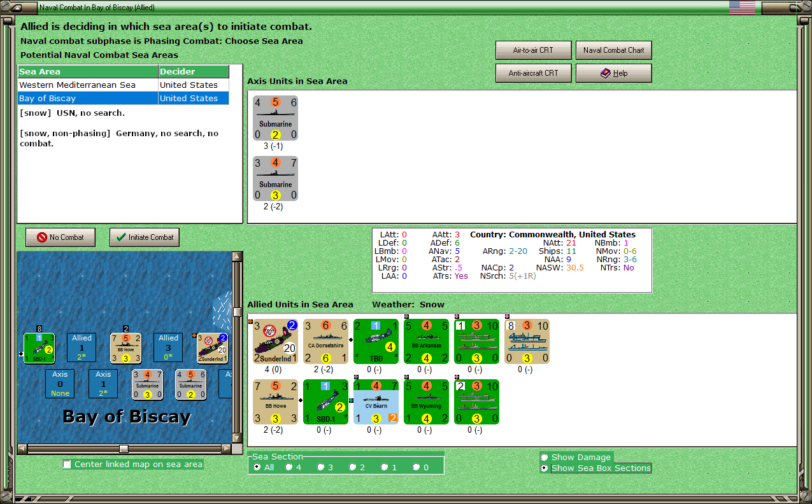
Task: Select the green convoy counter numbered 1
Action: [x=476, y=342]
